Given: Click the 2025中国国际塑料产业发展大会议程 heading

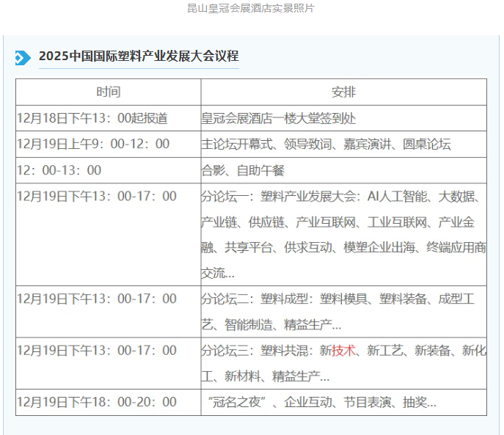Looking at the screenshot, I should pos(138,56).
